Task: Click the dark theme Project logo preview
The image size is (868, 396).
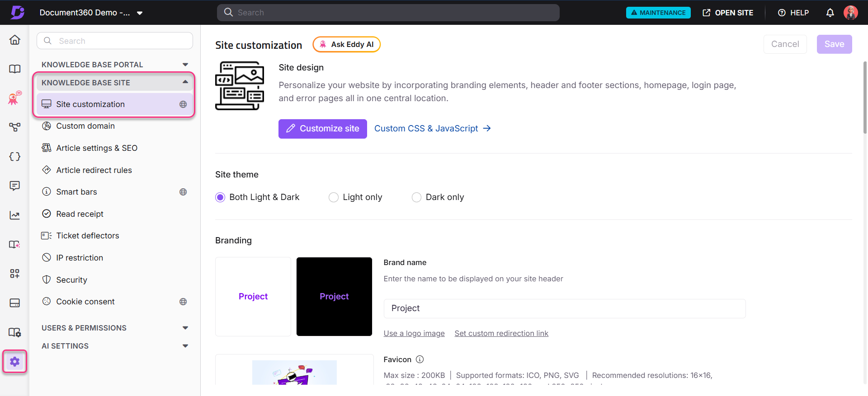Action: coord(334,297)
